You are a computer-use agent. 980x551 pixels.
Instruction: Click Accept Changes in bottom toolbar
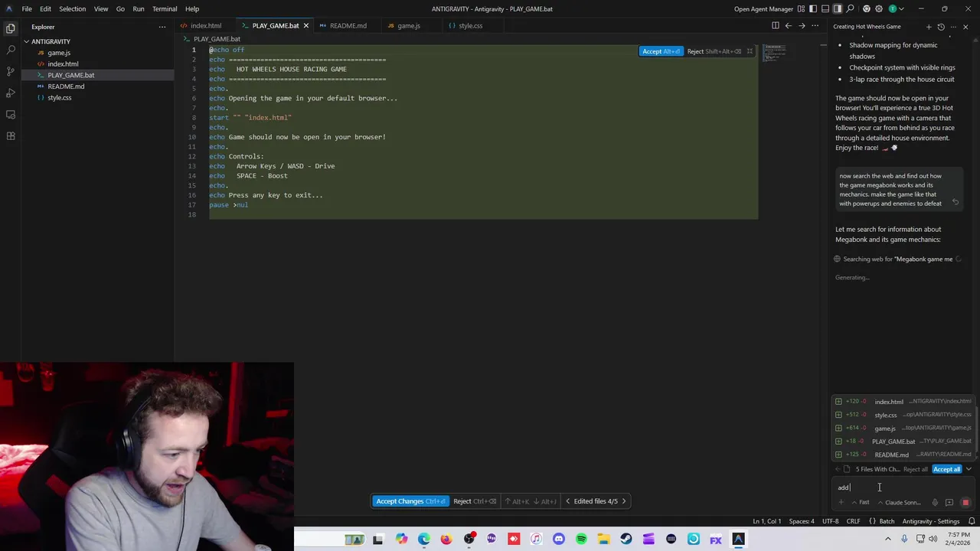(x=410, y=501)
